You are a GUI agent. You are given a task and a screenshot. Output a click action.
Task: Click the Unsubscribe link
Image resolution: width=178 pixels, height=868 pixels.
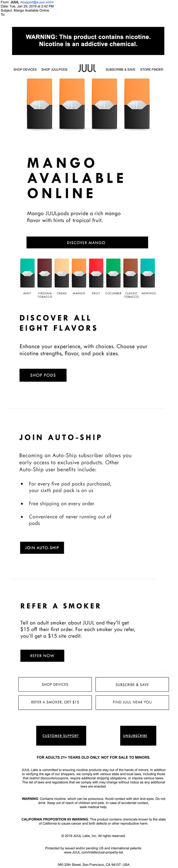tap(135, 735)
